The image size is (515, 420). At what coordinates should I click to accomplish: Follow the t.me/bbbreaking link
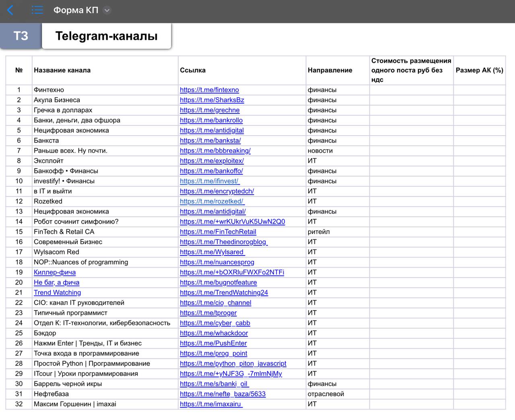tap(215, 151)
